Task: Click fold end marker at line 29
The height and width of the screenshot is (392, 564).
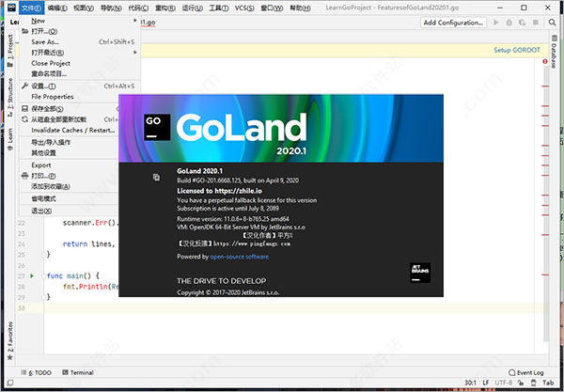Action: [43, 297]
